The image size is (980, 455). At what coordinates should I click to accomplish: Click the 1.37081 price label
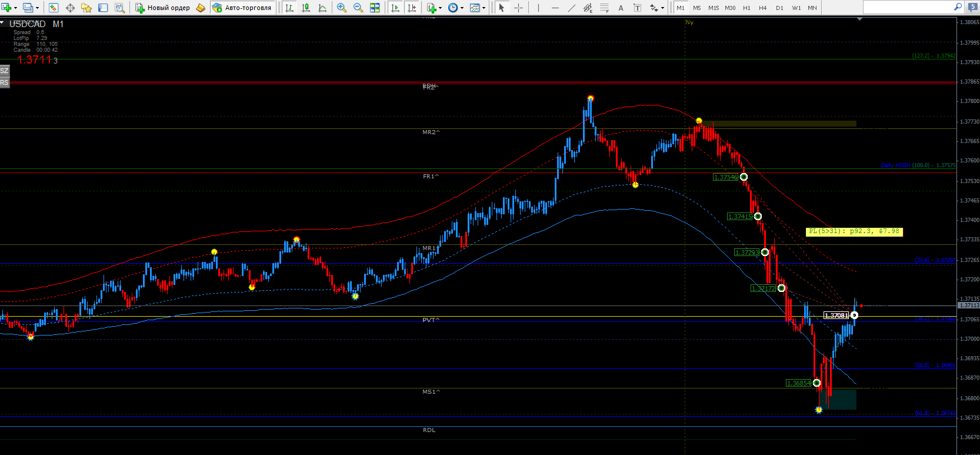pos(836,315)
